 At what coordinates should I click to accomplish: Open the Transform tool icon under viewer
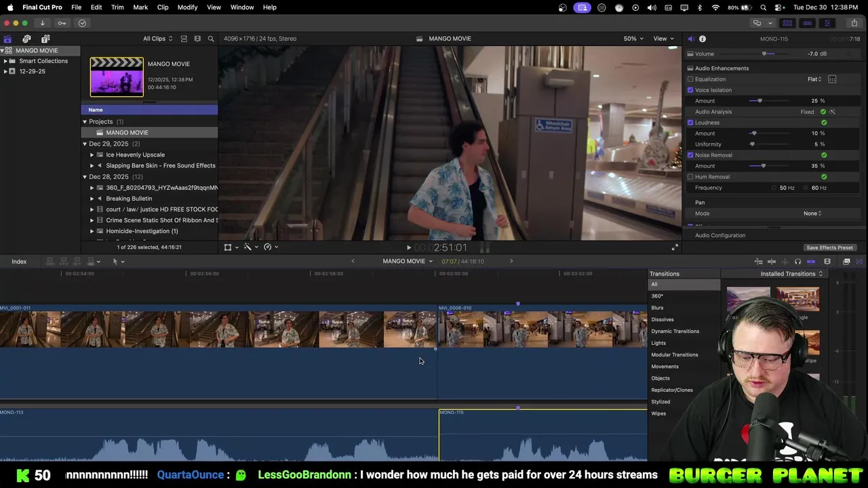[228, 247]
